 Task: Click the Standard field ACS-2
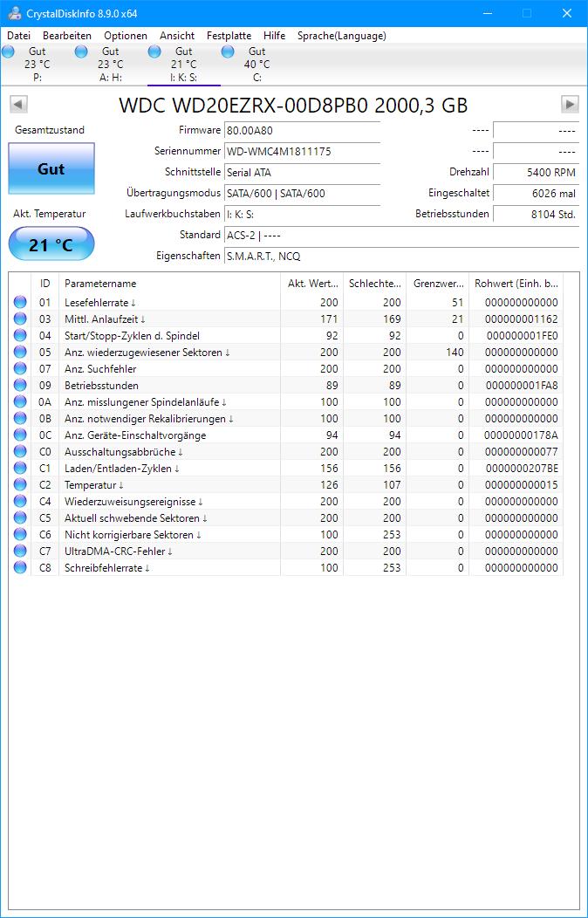(402, 236)
